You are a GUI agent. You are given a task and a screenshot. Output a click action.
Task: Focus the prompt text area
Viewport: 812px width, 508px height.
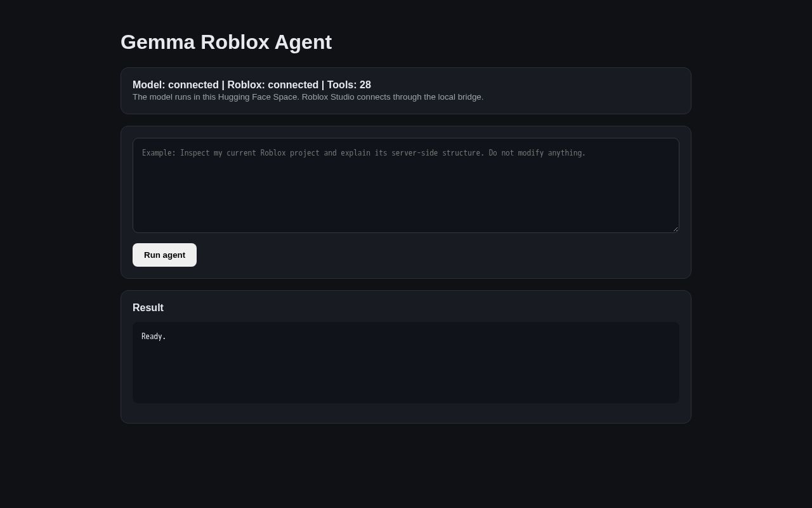pos(406,185)
